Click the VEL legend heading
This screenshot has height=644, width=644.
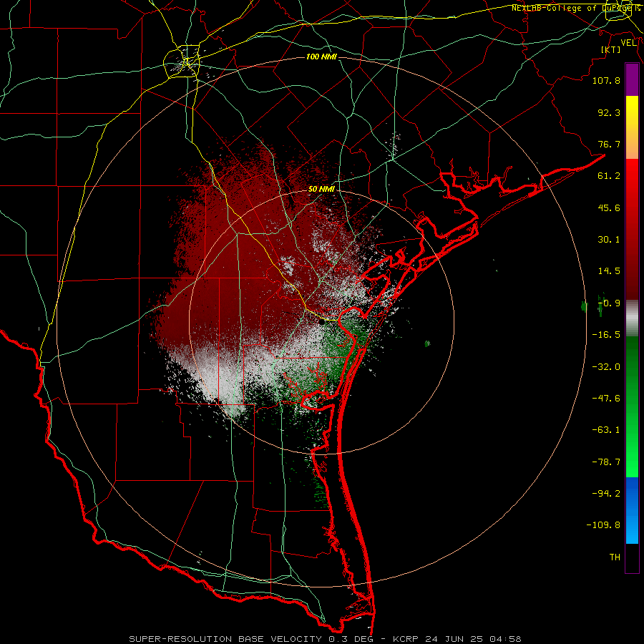click(x=629, y=43)
